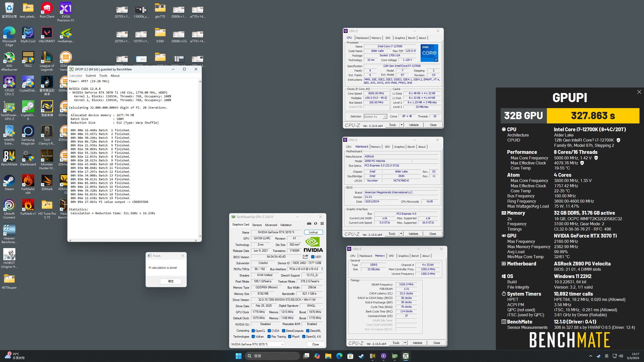Open MSI Afterburner desktop icon
The image size is (644, 362).
(9, 61)
